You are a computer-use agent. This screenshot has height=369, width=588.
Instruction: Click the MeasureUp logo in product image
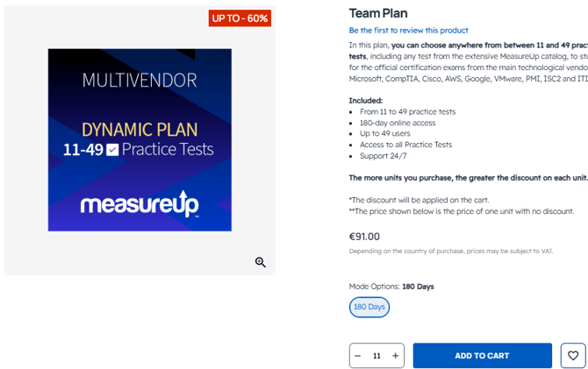(140, 204)
